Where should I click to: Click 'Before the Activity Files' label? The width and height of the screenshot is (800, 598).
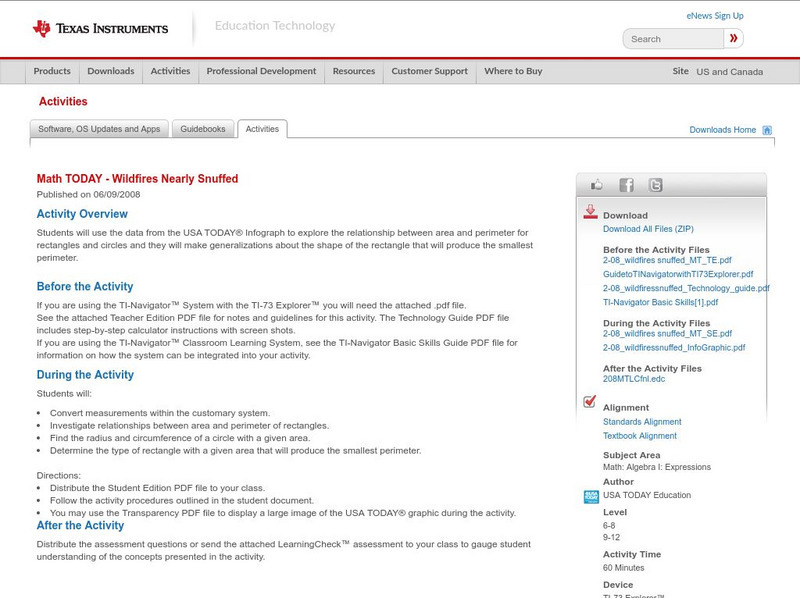pos(656,250)
